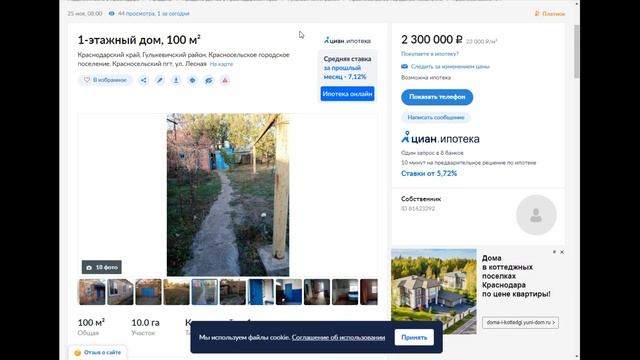The height and width of the screenshot is (360, 640).
Task: Close the cottage ad with X
Action: coord(562,252)
